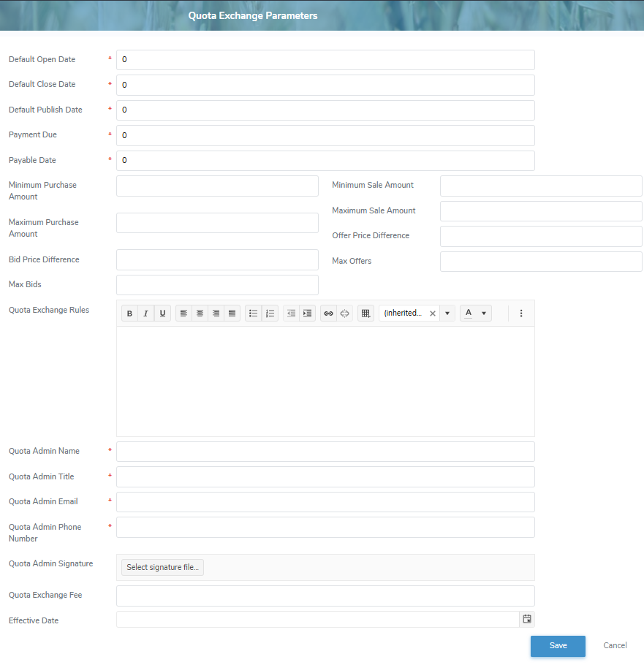Save the Quota Exchange Parameters
Image resolution: width=644 pixels, height=665 pixels.
point(558,646)
